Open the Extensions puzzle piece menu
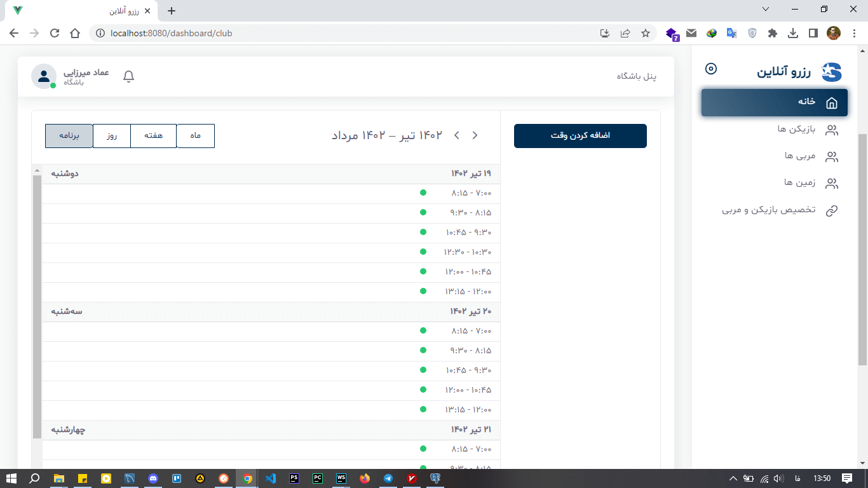 773,33
